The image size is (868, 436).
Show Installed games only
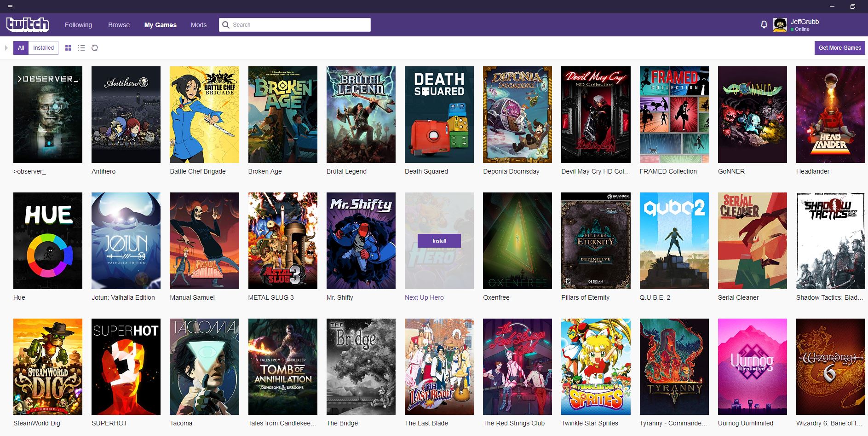(43, 48)
